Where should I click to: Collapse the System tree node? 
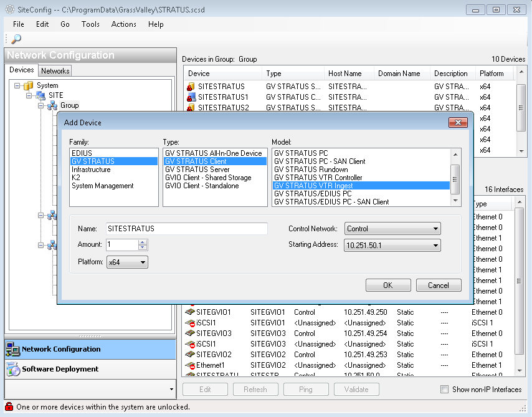pos(17,85)
